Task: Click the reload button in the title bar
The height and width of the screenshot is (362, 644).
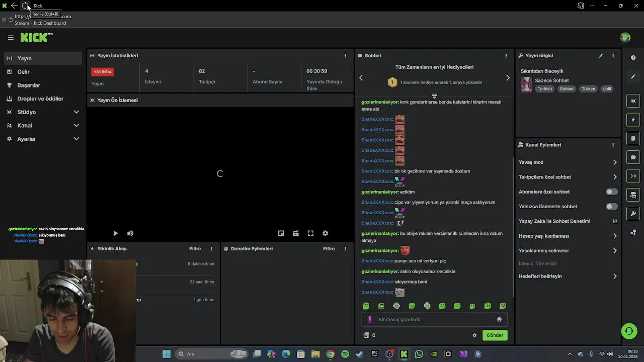Action: 25,6
